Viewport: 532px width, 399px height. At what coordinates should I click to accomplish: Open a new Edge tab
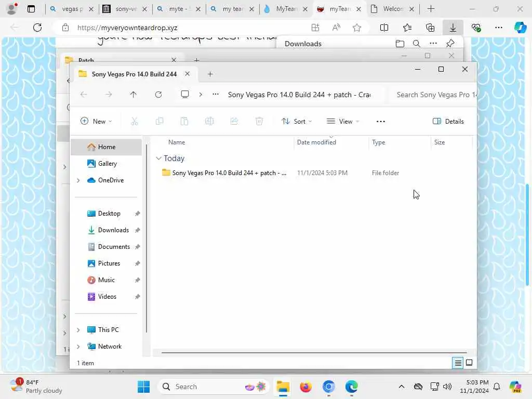pyautogui.click(x=431, y=9)
